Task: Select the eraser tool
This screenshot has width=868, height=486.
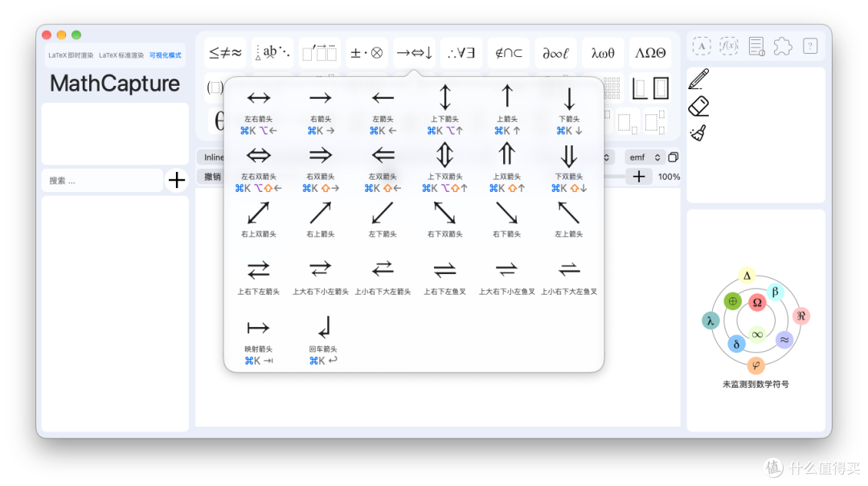Action: pyautogui.click(x=698, y=106)
